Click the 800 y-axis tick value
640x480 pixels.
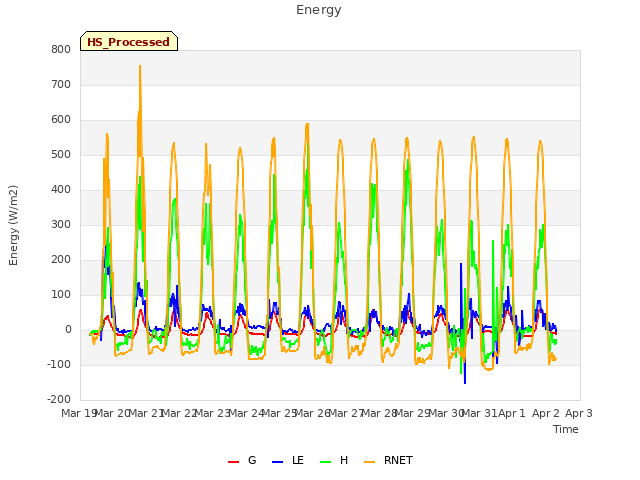tap(61, 49)
